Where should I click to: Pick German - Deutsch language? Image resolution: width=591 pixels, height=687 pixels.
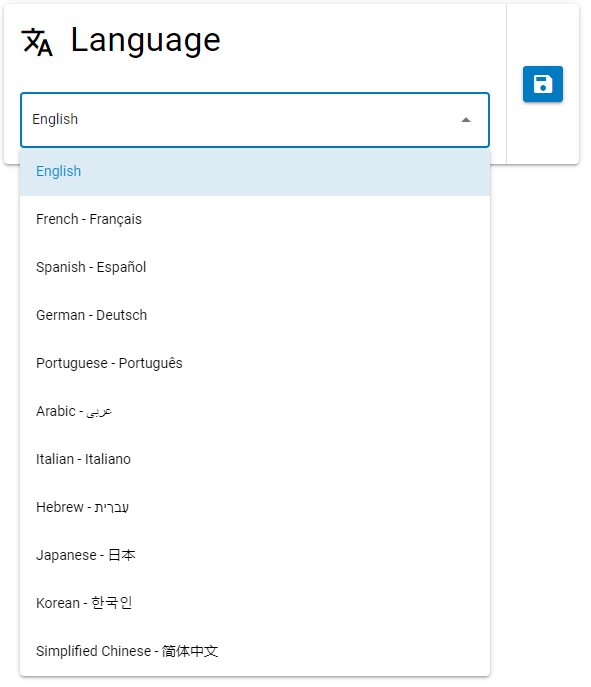[x=255, y=315]
